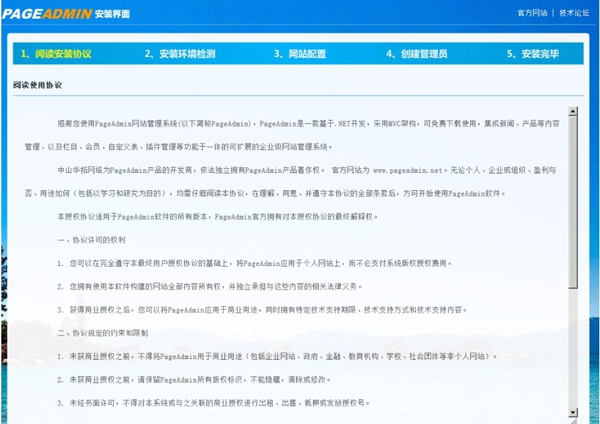Click the 一、协议许可的权利 heading
The image size is (600, 424).
tap(91, 240)
